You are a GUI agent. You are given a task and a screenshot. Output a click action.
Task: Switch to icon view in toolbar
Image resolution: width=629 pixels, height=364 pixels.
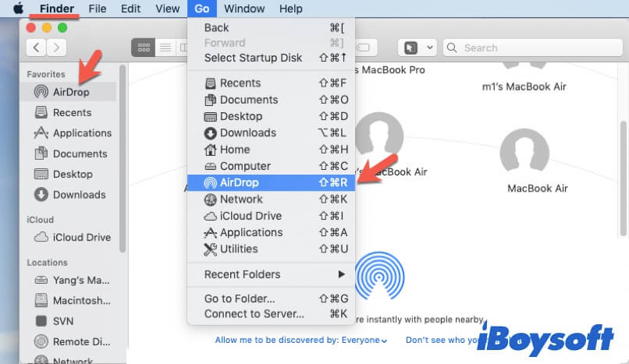point(144,48)
